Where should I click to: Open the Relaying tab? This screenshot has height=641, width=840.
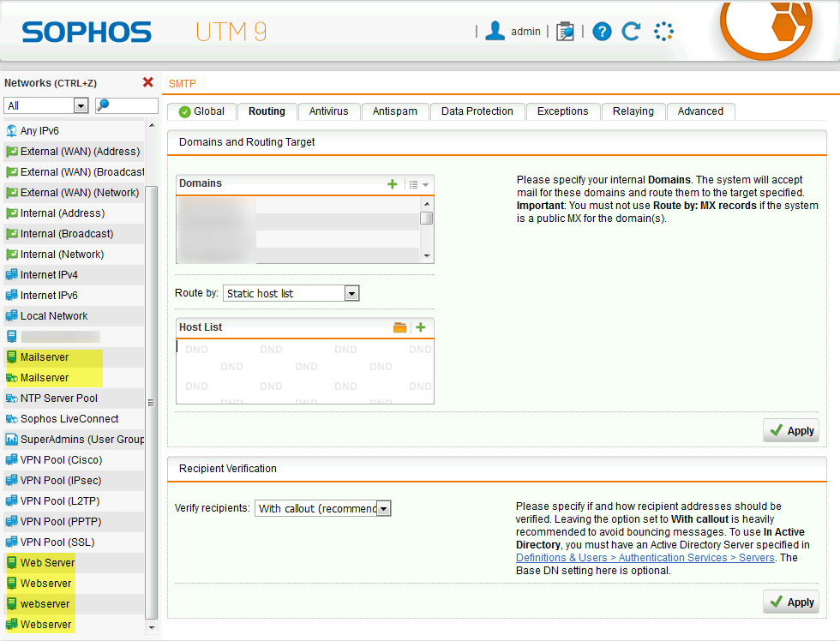tap(633, 111)
